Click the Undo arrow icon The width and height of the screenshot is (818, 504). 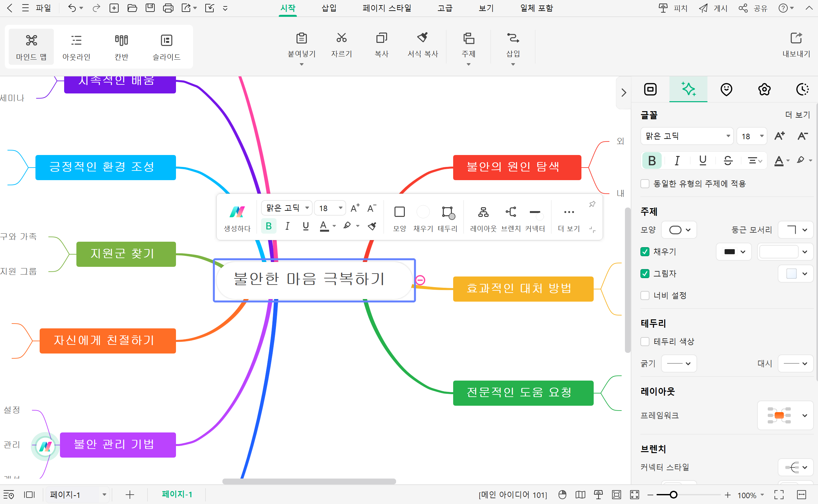[x=72, y=8]
